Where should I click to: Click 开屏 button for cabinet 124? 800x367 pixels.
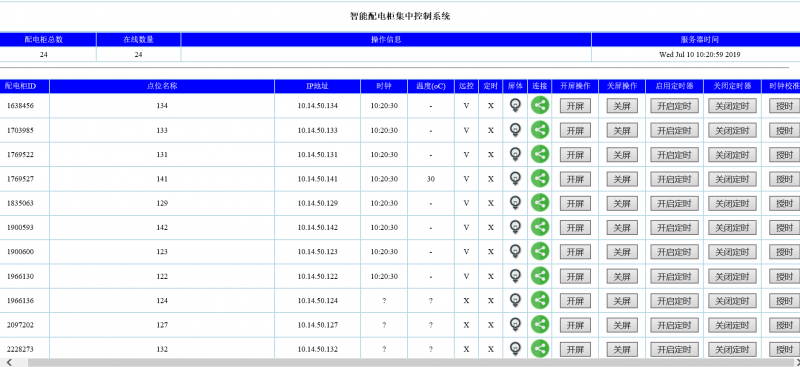pos(576,301)
